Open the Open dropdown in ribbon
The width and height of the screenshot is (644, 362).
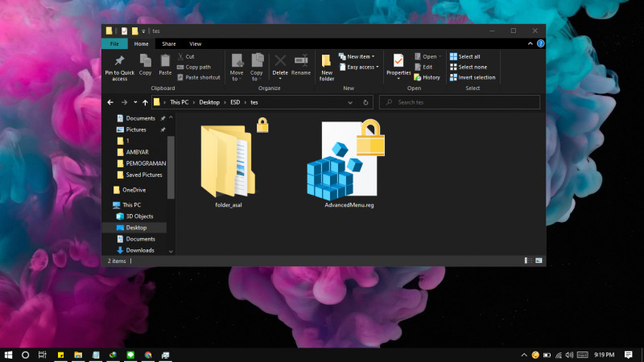pos(427,56)
